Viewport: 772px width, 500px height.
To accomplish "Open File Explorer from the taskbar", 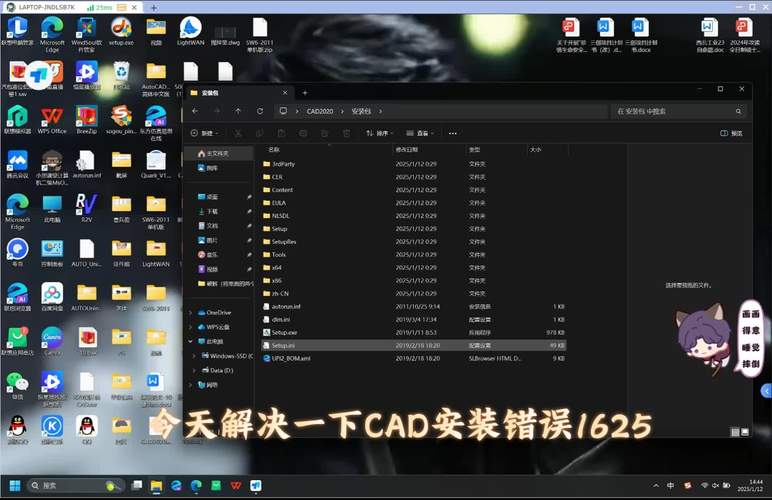I will pos(157,486).
